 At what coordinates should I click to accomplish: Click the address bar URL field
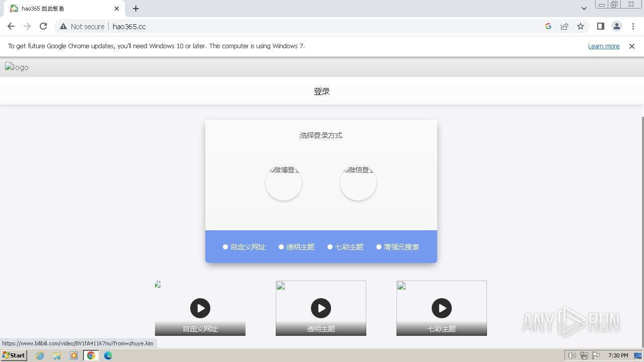click(322, 26)
